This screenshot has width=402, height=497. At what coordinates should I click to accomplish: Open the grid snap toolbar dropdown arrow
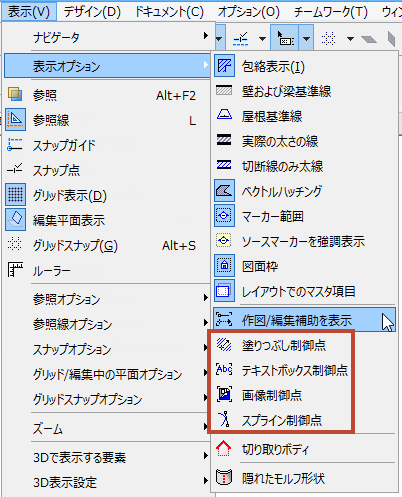click(350, 39)
